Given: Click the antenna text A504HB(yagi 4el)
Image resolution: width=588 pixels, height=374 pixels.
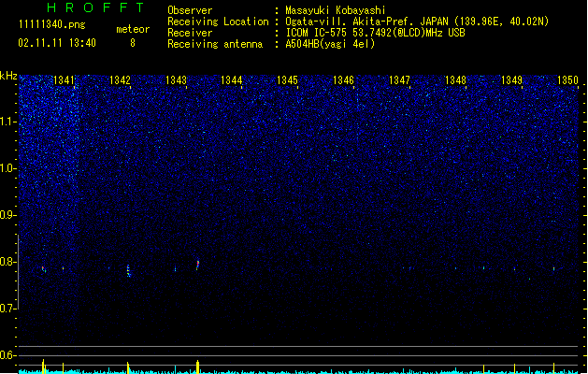Looking at the screenshot, I should tap(330, 44).
